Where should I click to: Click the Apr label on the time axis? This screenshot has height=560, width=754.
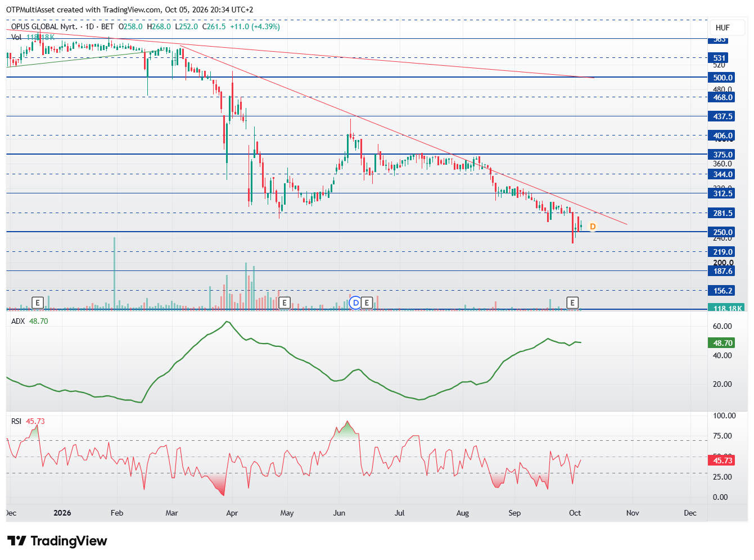[232, 513]
